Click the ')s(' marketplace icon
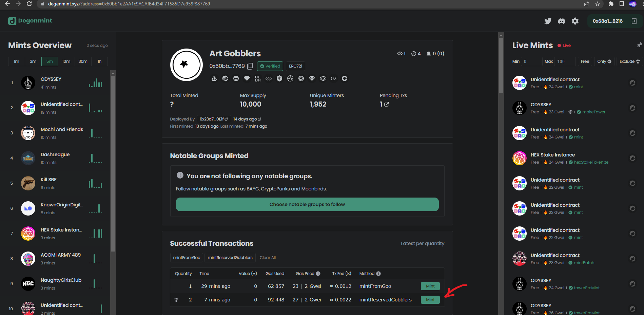 click(x=334, y=78)
